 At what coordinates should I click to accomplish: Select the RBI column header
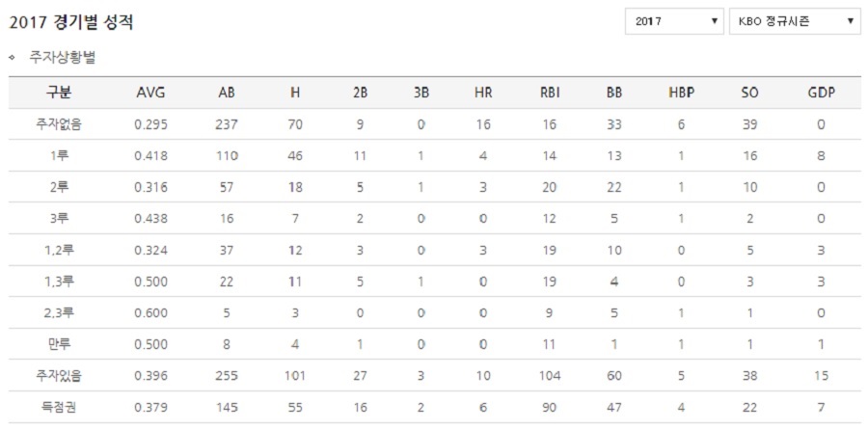(x=550, y=93)
